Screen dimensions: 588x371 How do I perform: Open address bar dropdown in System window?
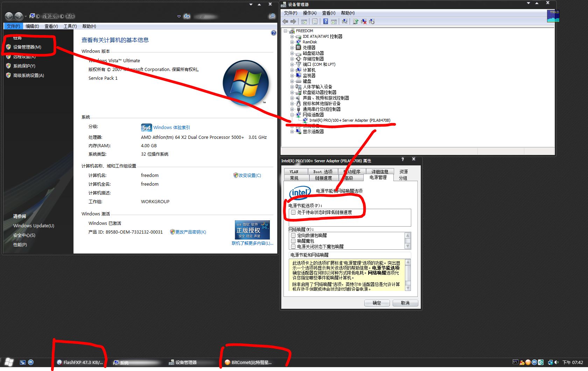[x=179, y=16]
